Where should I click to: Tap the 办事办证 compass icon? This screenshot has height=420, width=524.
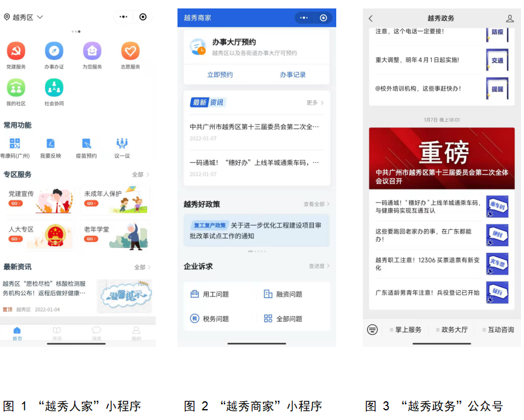coord(54,51)
